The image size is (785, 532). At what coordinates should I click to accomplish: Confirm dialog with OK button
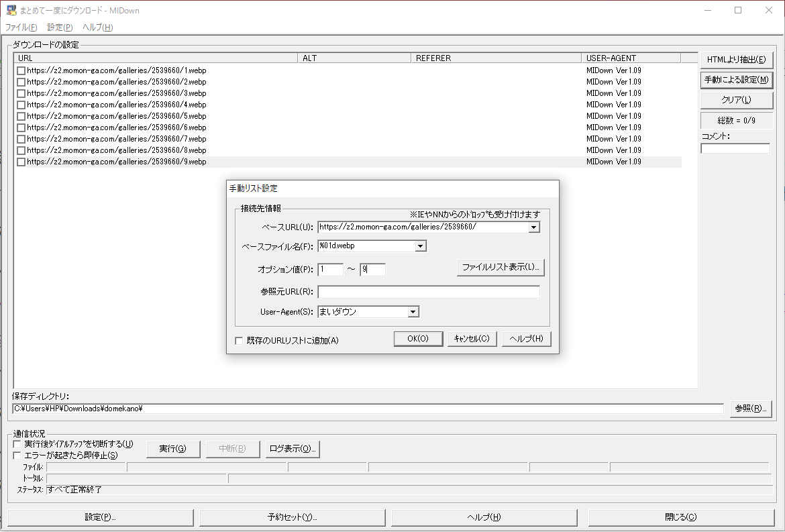418,339
